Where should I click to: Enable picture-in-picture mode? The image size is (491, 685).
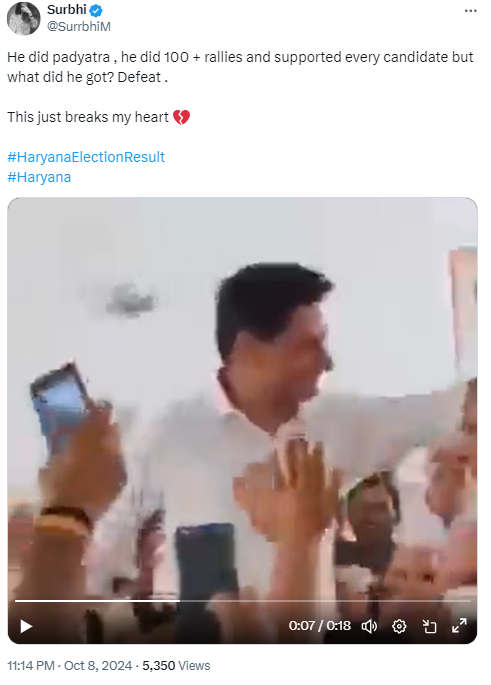pos(429,626)
